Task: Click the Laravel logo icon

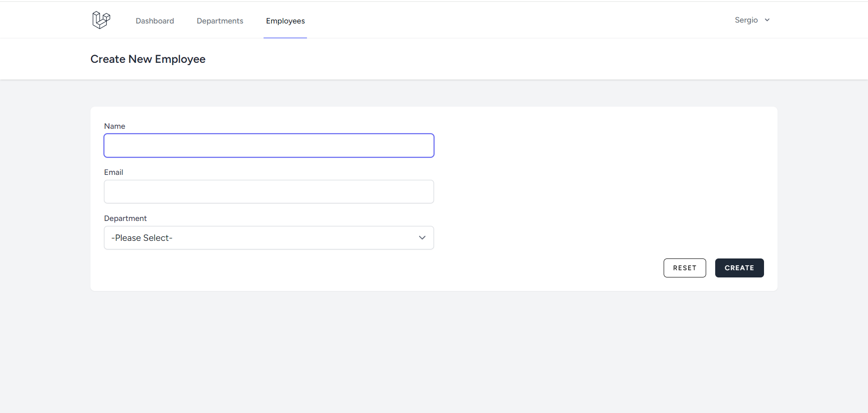Action: (101, 20)
